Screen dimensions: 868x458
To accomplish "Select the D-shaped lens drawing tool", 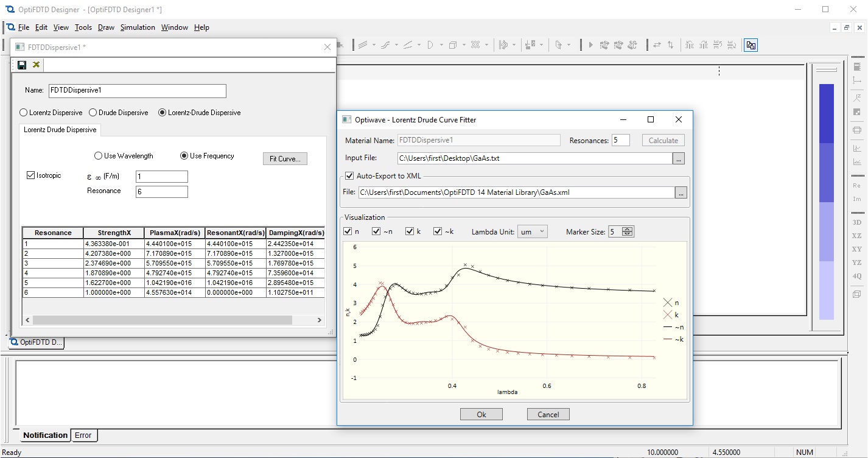I will (430, 45).
